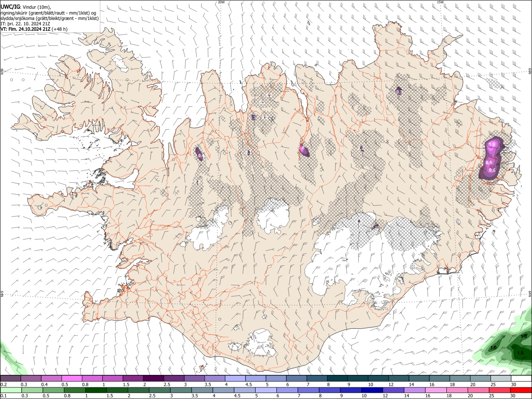Viewport: 532px width, 399px height.
Task: Click the '0.1' label under the lower legend
Action: pos(3,396)
